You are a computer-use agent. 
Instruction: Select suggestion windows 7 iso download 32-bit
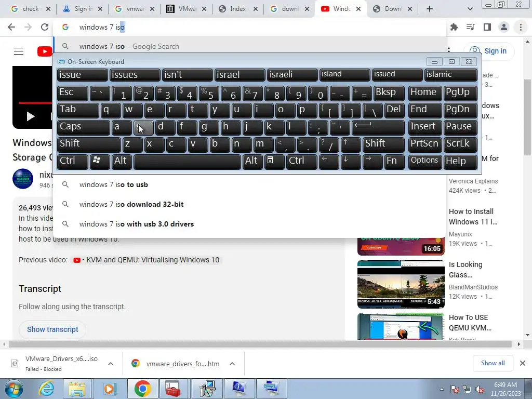(x=249, y=204)
